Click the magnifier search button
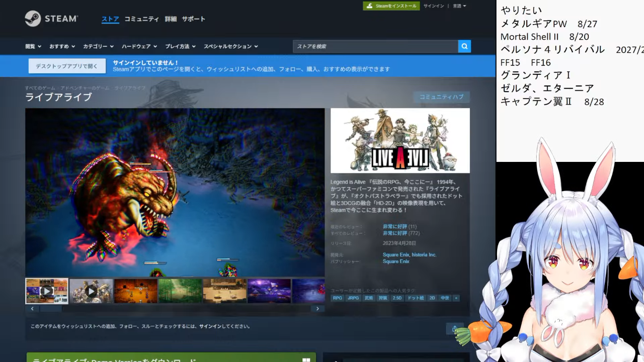Screen dimensions: 644x362 (464, 46)
